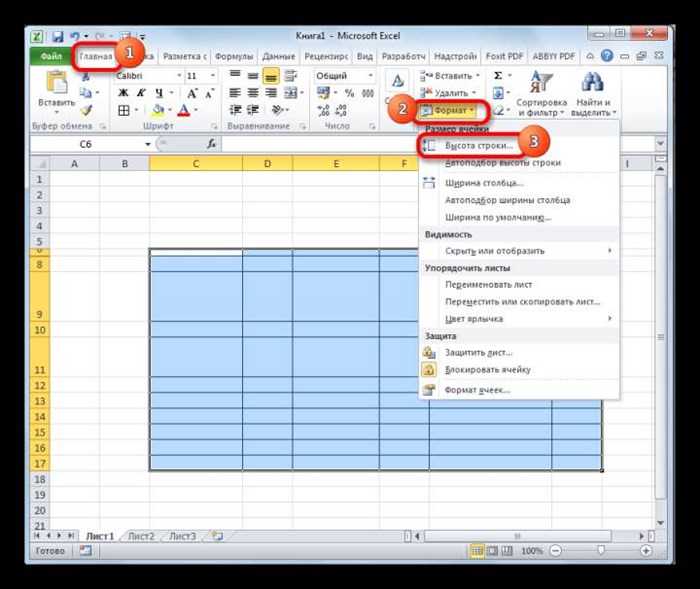Click the Fill Color bucket icon

coord(158,110)
